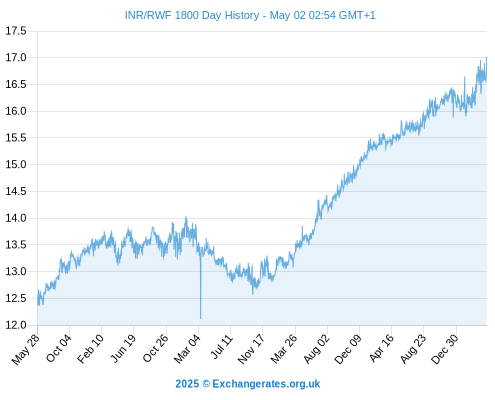Click the 12.0 y-axis value label

(x=16, y=325)
